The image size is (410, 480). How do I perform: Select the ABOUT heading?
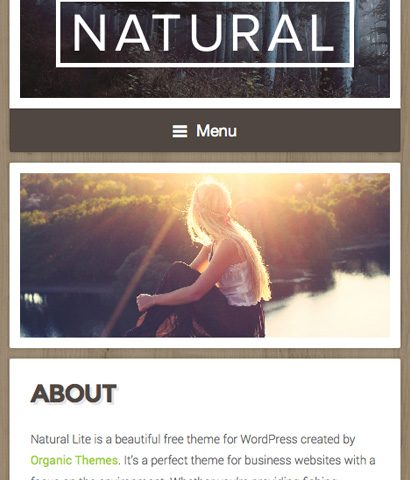(73, 394)
